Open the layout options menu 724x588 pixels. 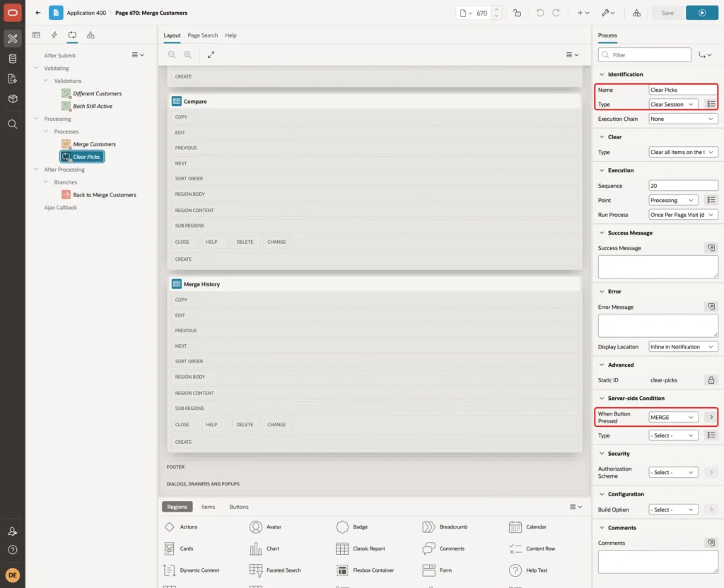572,55
